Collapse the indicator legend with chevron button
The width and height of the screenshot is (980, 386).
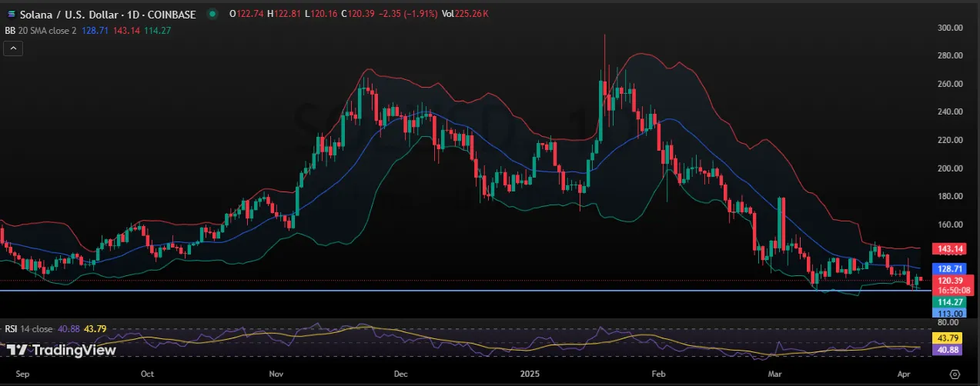coord(12,48)
